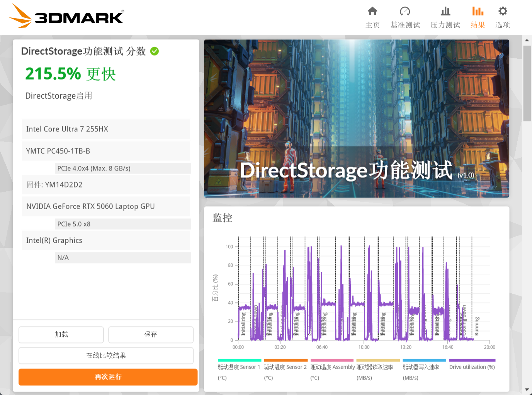Click the Drive utilization purple swatch
This screenshot has height=395, width=532.
point(472,360)
